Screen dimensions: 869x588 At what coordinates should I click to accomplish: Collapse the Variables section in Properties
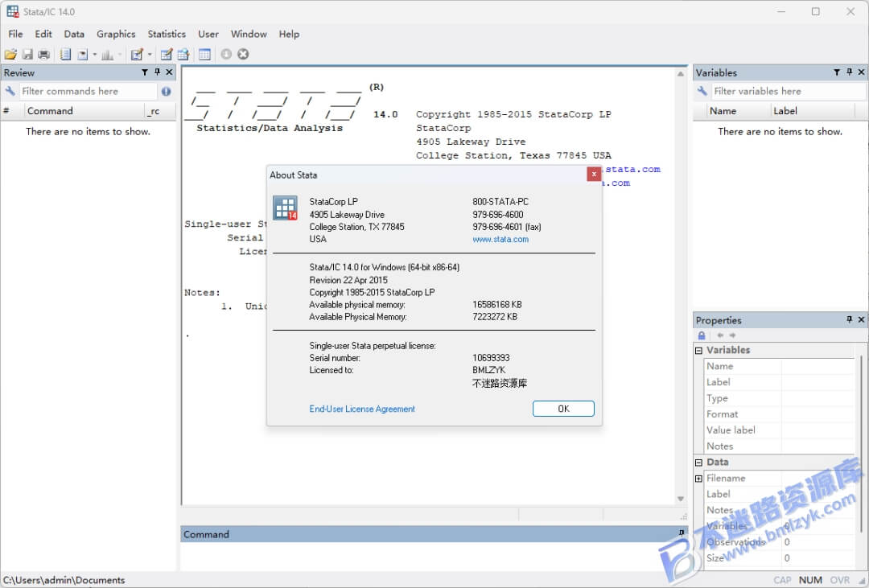(x=699, y=350)
